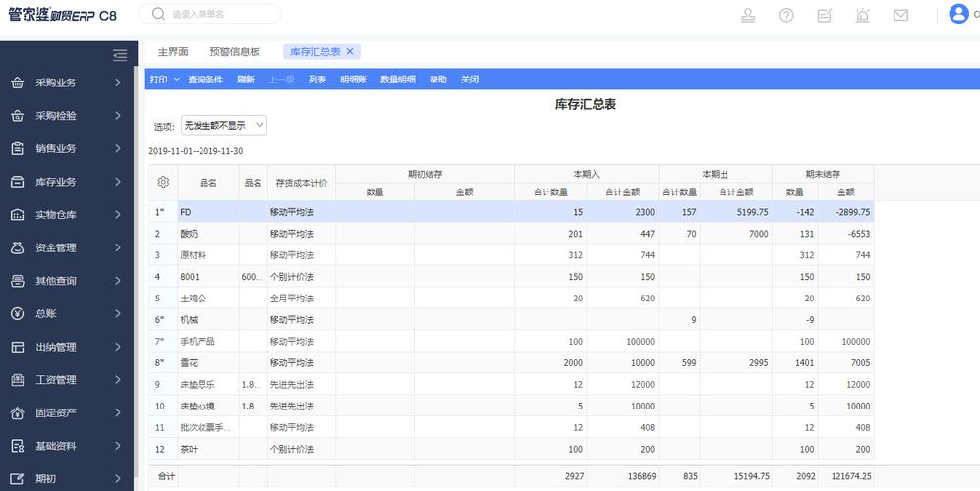Click the menu name search field

(x=209, y=14)
